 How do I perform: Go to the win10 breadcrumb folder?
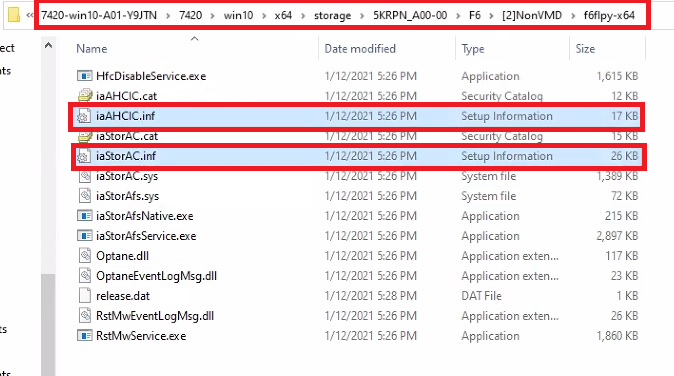tap(238, 15)
